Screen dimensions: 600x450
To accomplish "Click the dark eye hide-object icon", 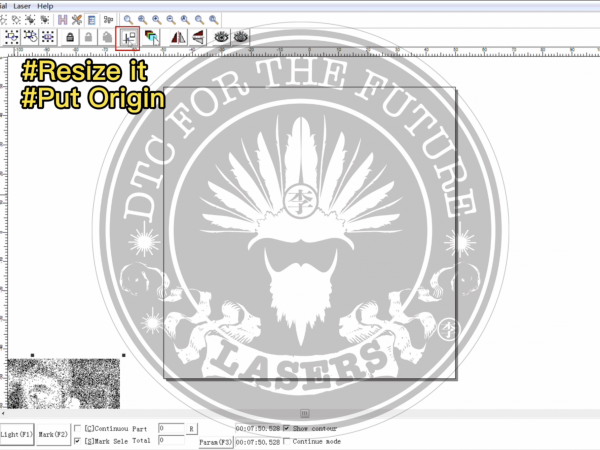I will (221, 38).
